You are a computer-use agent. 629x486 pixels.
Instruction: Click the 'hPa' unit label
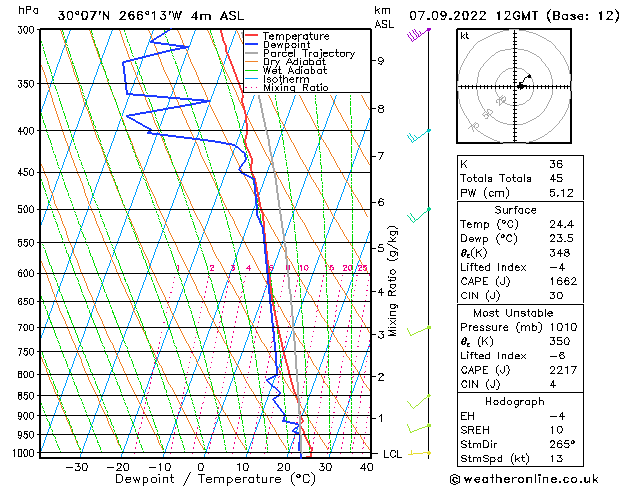[x=28, y=11]
